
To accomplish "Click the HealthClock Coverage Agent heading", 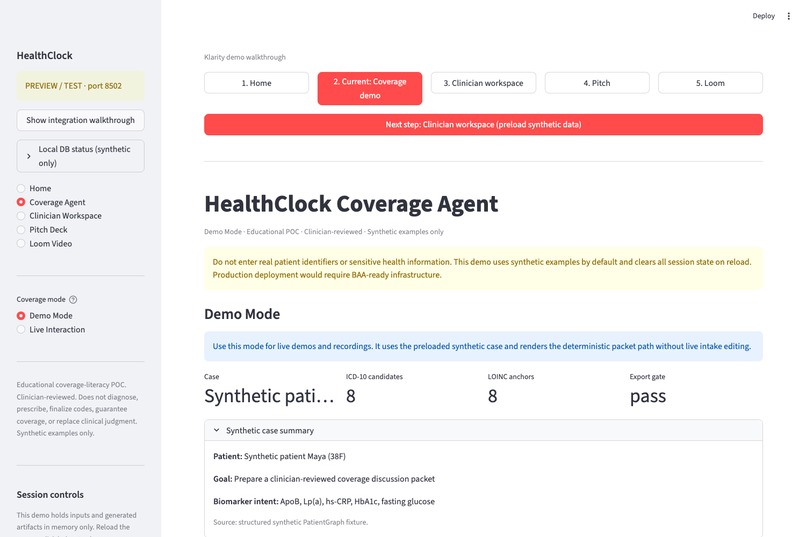I will pyautogui.click(x=351, y=204).
